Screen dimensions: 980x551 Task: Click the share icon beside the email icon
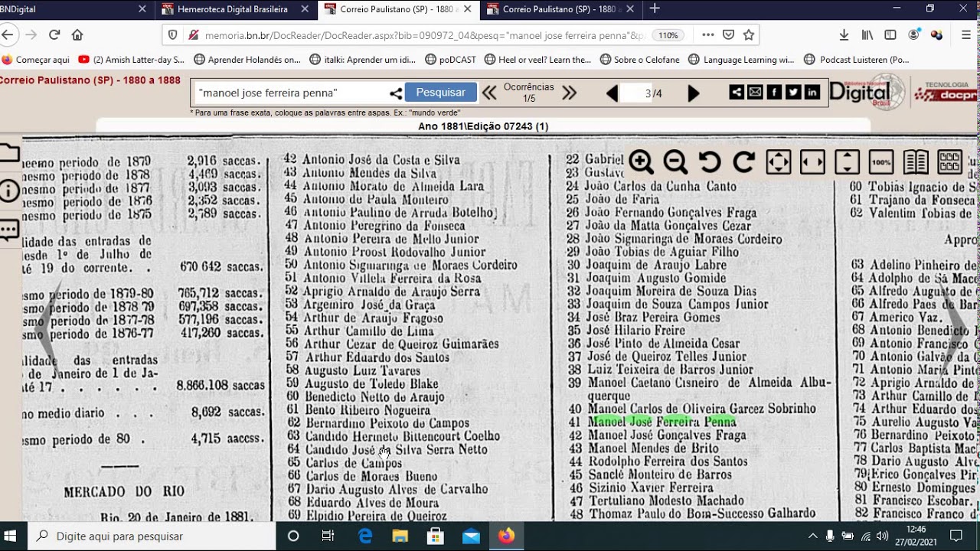(x=736, y=93)
